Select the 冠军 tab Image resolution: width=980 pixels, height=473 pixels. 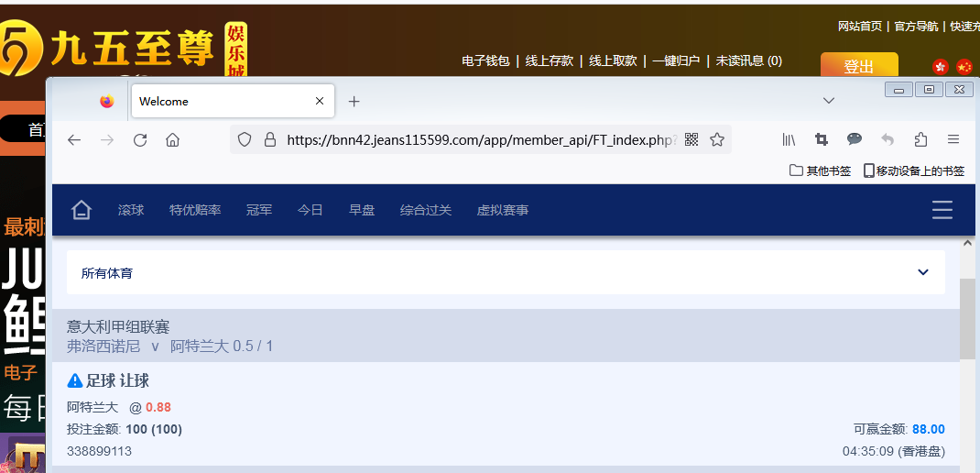[259, 210]
